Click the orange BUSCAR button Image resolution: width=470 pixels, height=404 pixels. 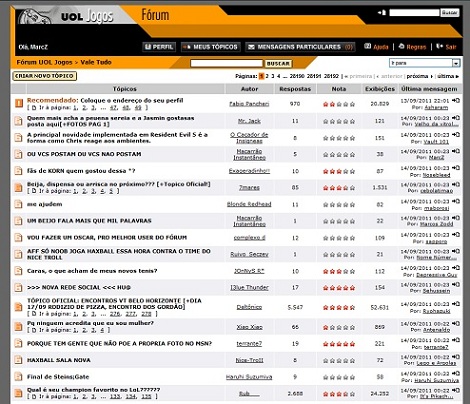coord(278,63)
